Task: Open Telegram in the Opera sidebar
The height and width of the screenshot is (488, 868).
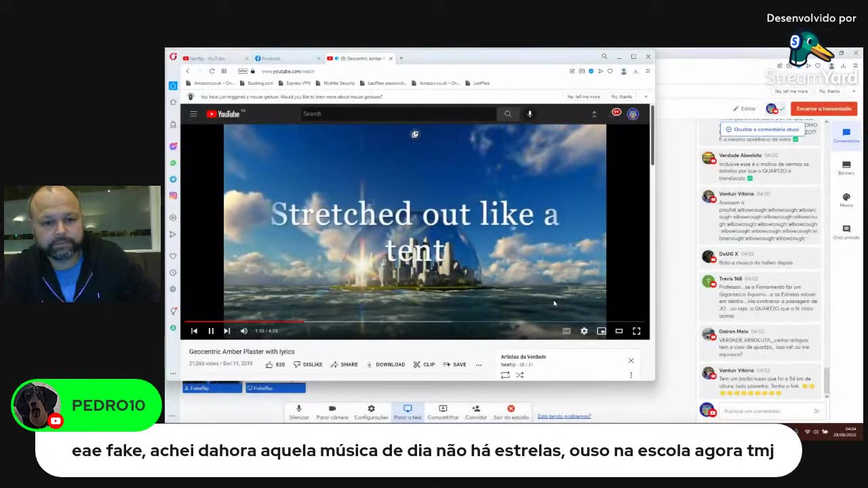Action: tap(173, 180)
